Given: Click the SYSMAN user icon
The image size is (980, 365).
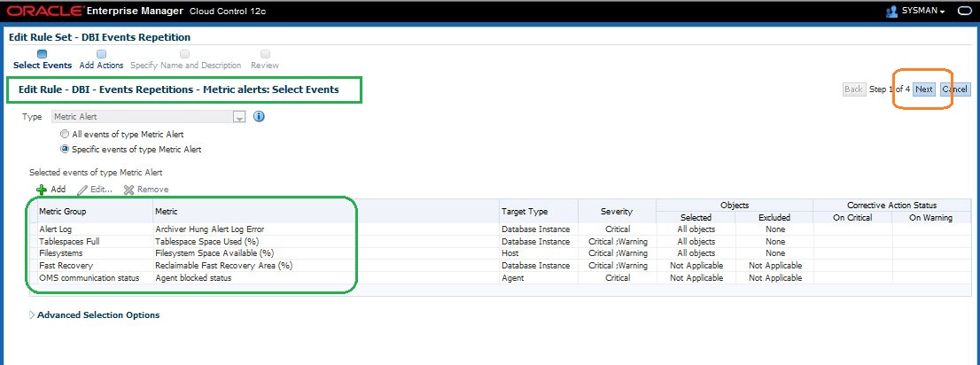Looking at the screenshot, I should pyautogui.click(x=892, y=11).
